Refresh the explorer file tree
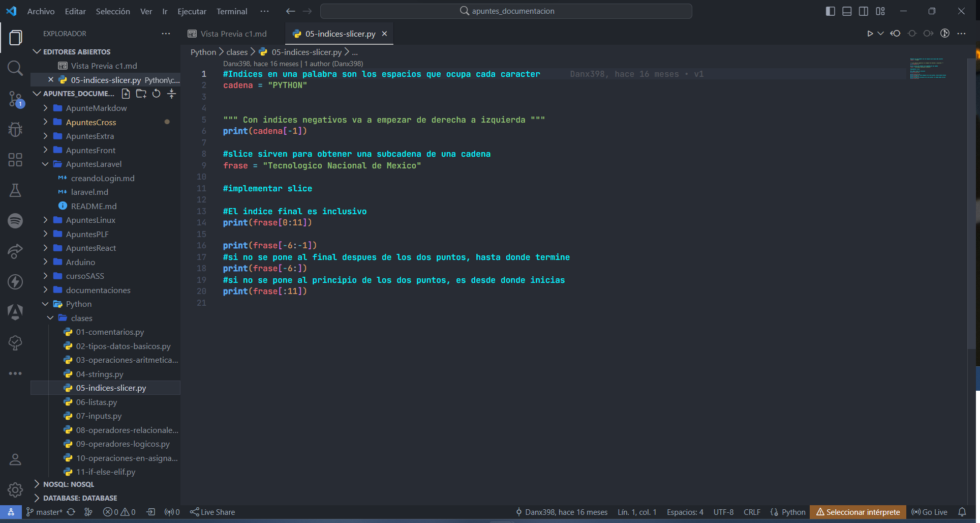This screenshot has height=523, width=980. 157,94
